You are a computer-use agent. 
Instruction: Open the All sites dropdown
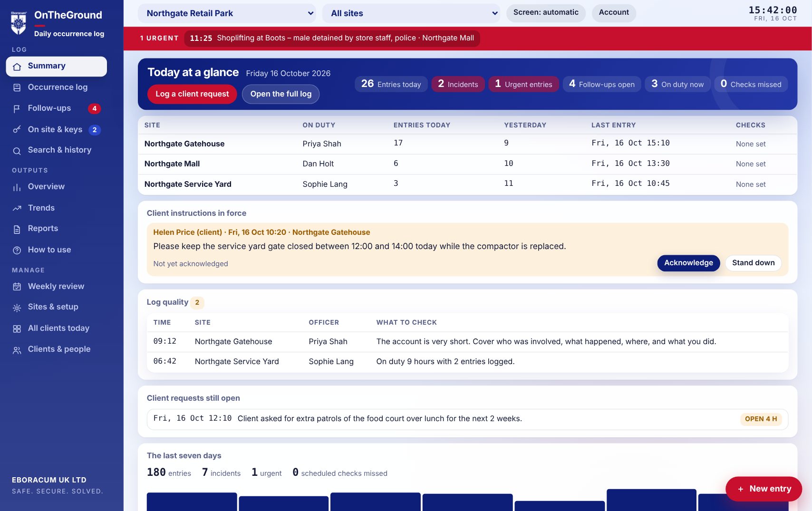411,13
